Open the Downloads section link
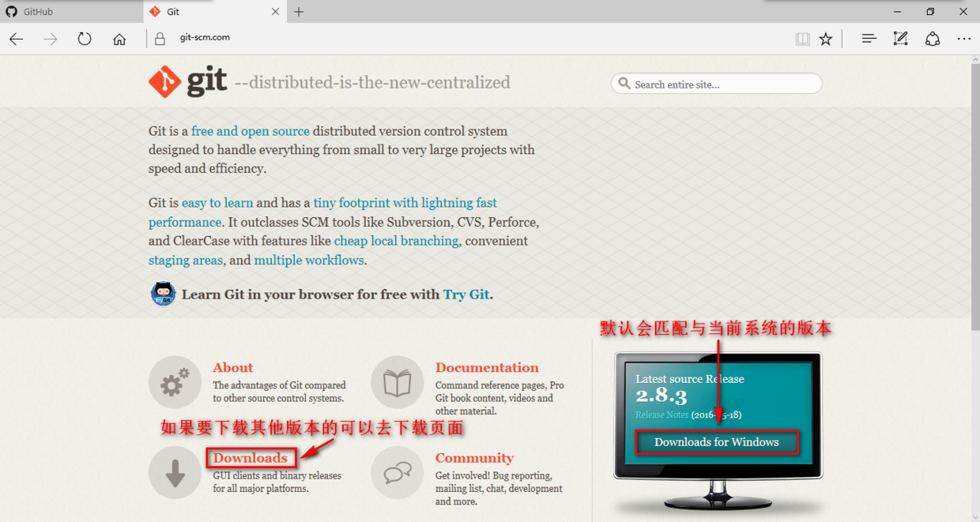The width and height of the screenshot is (980, 522). tap(251, 458)
